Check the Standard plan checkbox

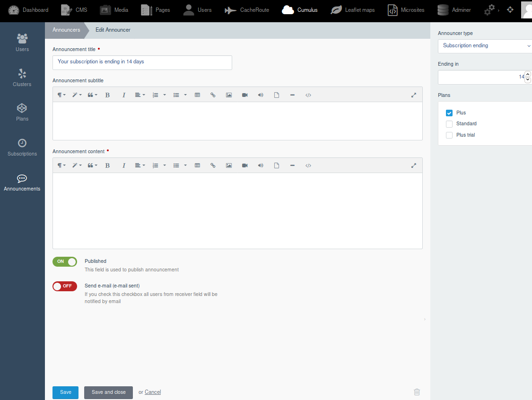(x=449, y=124)
